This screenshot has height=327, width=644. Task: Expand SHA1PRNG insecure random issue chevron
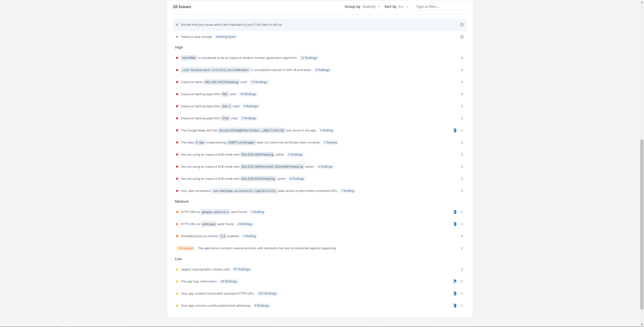462,58
